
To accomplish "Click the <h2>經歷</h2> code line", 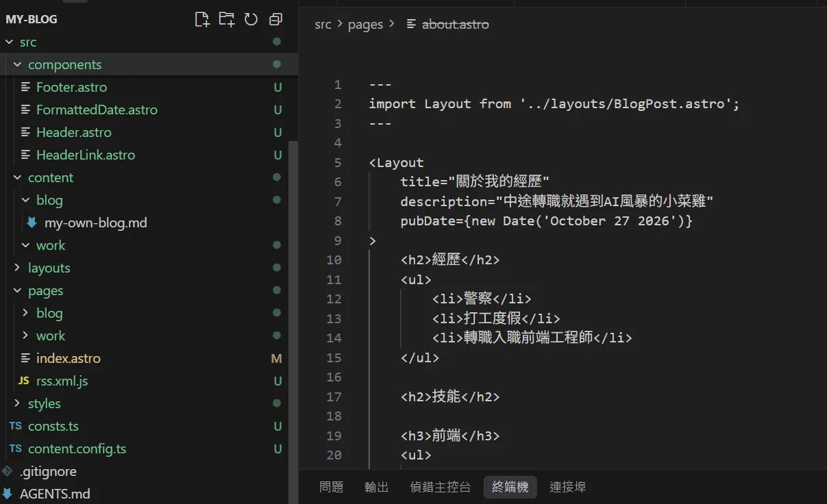I will pyautogui.click(x=450, y=260).
